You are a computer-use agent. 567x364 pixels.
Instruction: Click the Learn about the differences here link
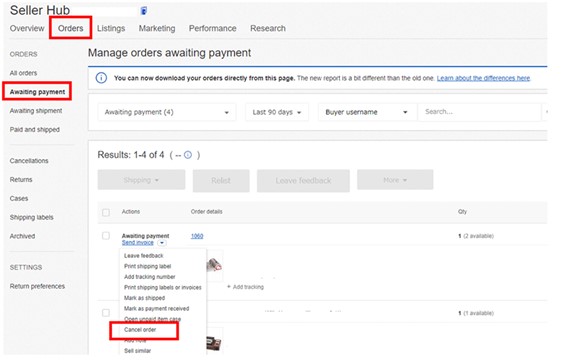click(x=483, y=78)
